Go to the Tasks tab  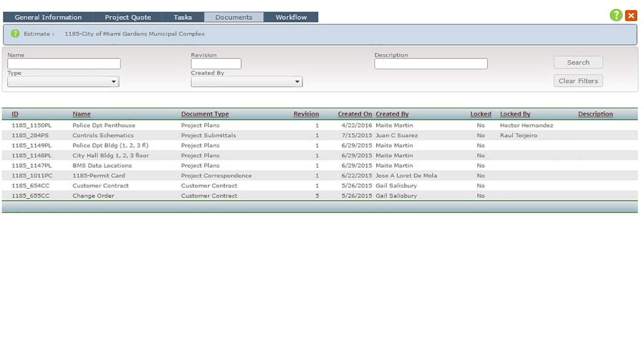pos(182,17)
